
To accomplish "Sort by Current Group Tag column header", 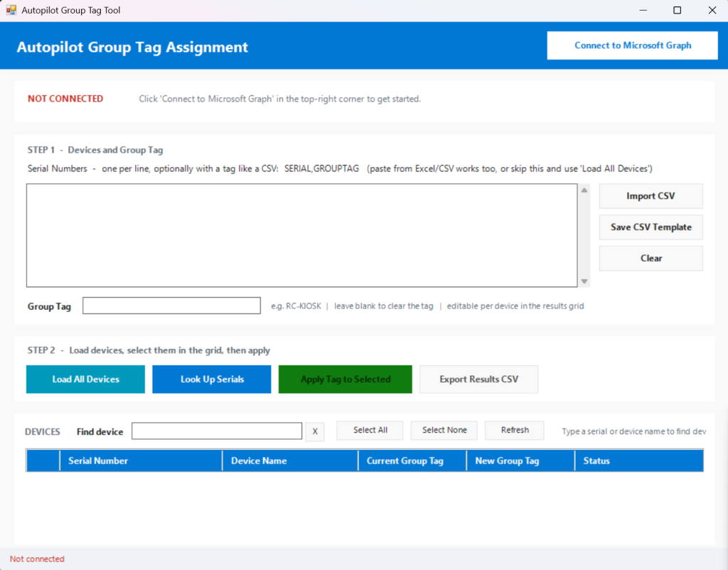I will (412, 461).
